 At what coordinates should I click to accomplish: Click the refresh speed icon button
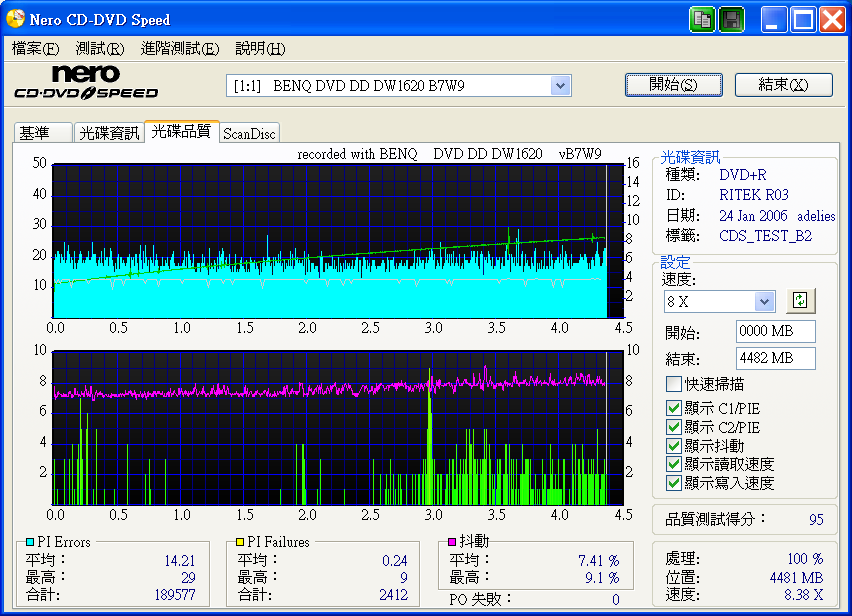click(800, 300)
